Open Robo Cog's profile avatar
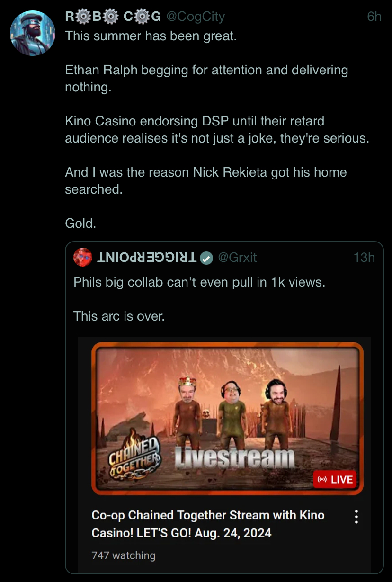The image size is (392, 582). tap(33, 33)
